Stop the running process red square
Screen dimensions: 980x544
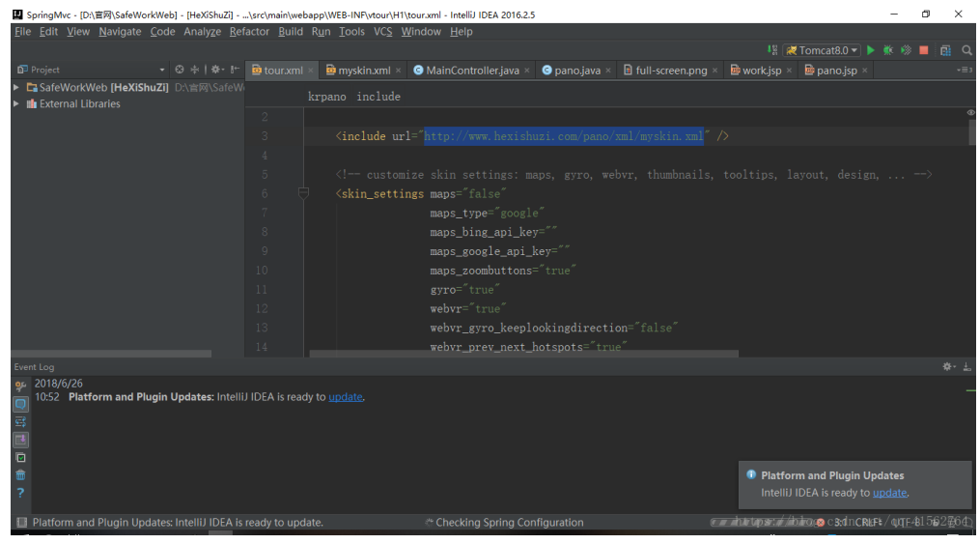pos(924,50)
